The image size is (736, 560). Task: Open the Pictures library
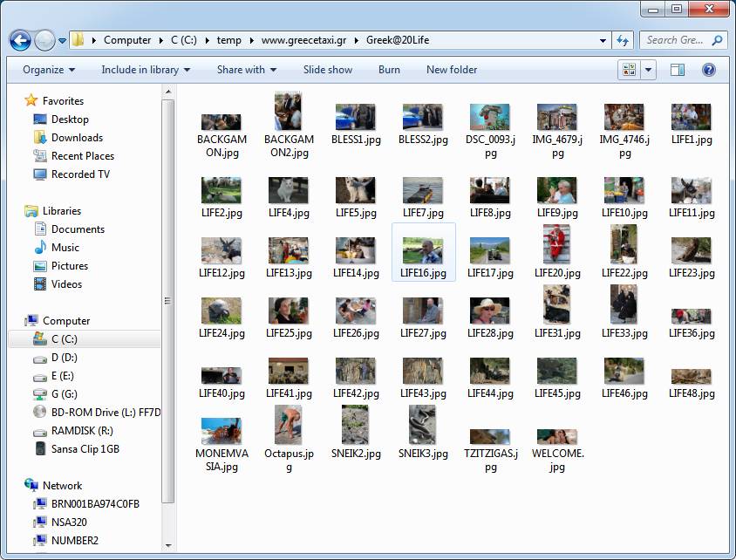[70, 266]
